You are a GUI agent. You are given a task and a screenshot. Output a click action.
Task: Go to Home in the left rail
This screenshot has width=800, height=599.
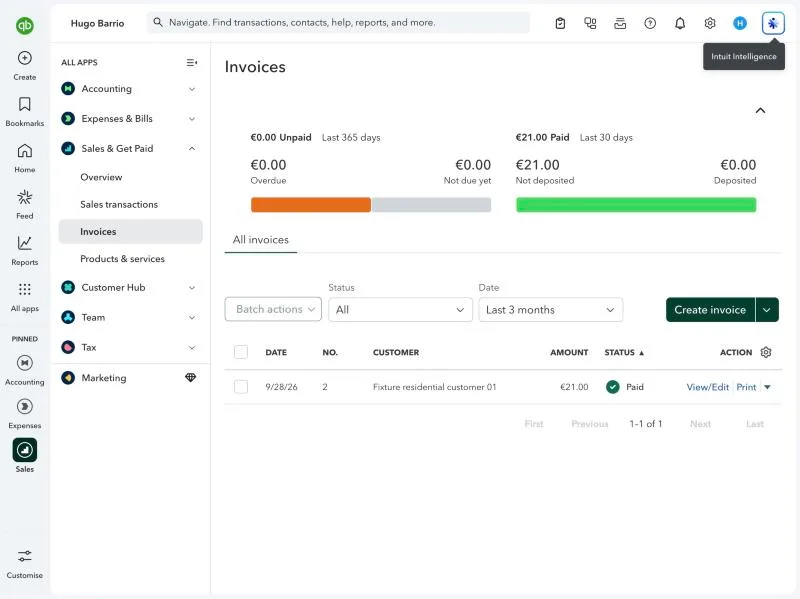point(24,151)
